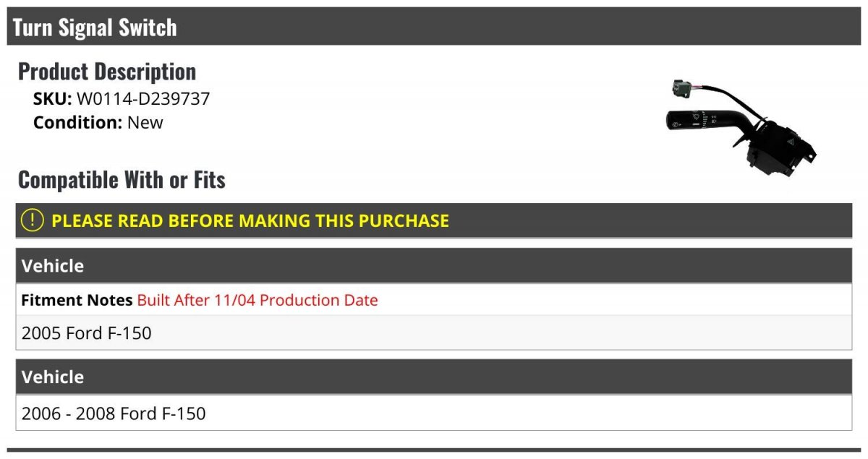
Task: Select the 2005 Ford F-150 row
Action: coord(434,333)
